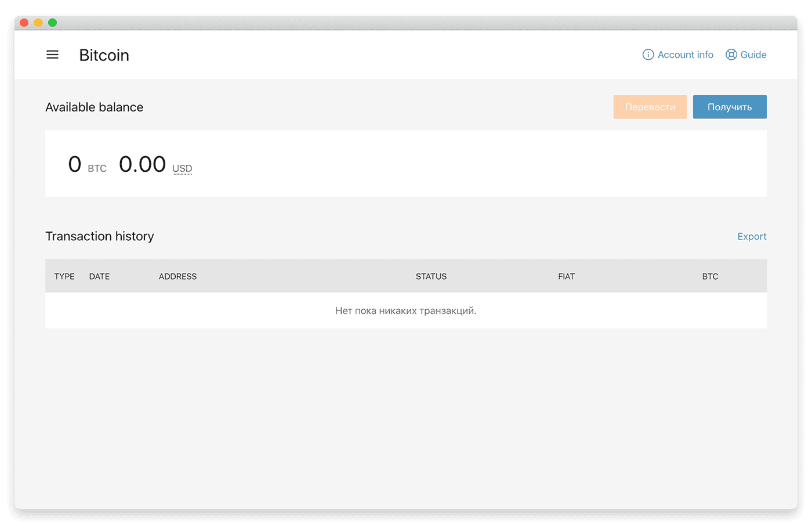
Task: Click the Account info circle icon
Action: pos(648,55)
